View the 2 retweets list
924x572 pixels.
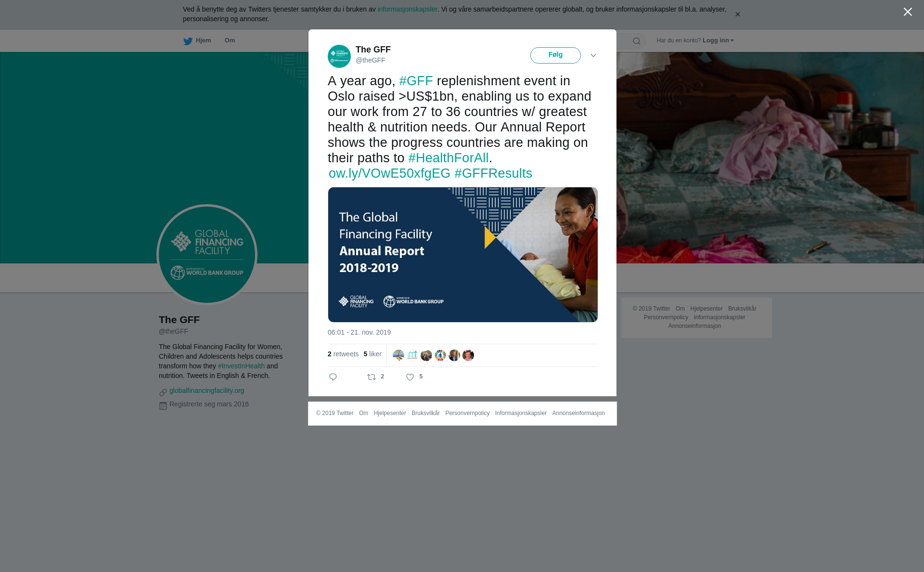pyautogui.click(x=343, y=354)
